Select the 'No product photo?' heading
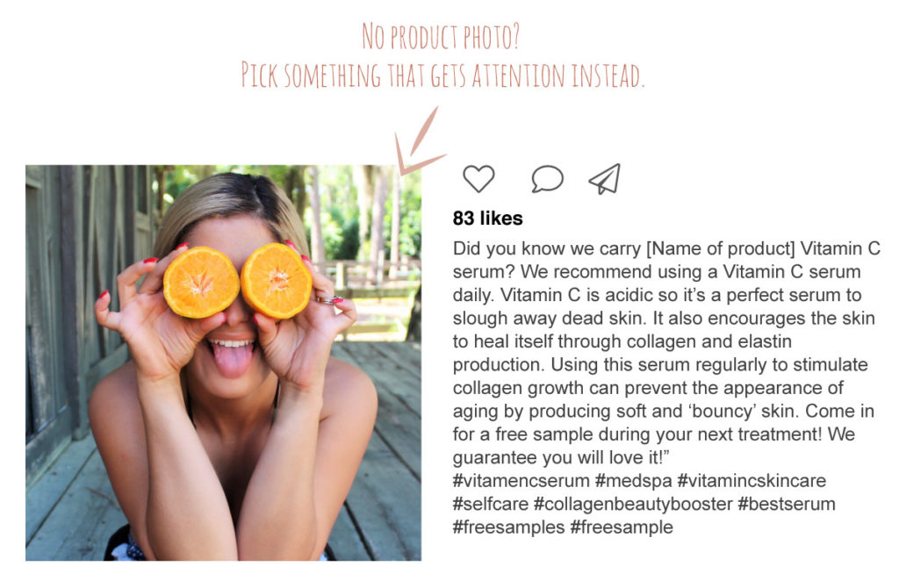Image resolution: width=899 pixels, height=588 pixels. pyautogui.click(x=441, y=36)
